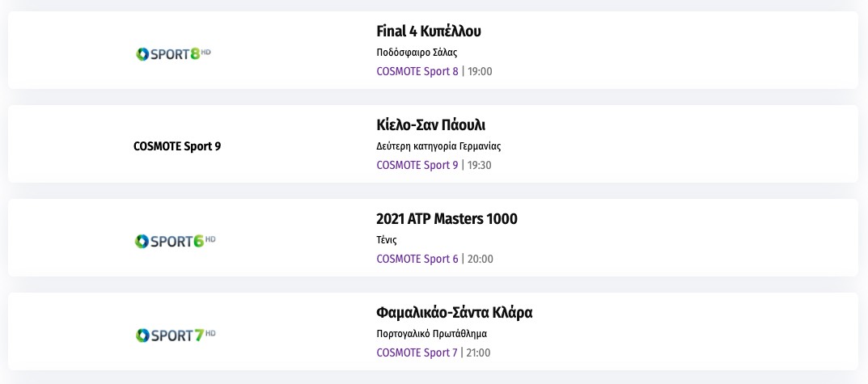The width and height of the screenshot is (868, 384).
Task: Click the 19:30 start time
Action: tap(481, 165)
